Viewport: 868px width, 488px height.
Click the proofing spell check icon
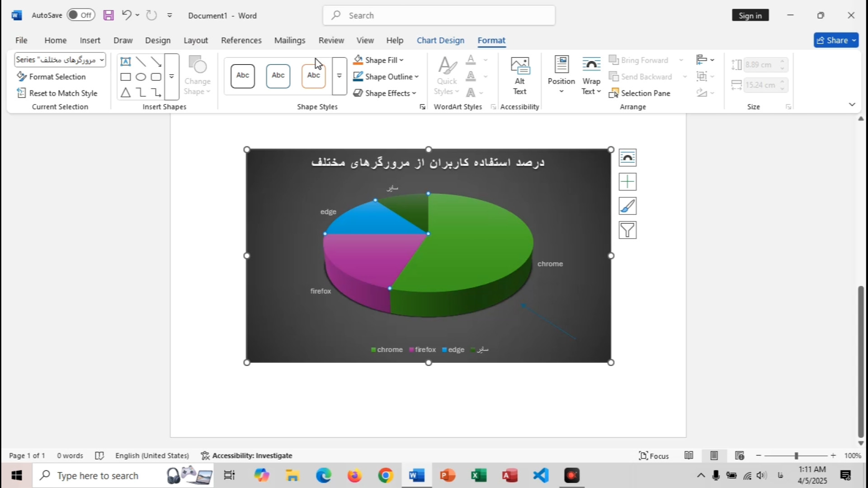point(99,455)
